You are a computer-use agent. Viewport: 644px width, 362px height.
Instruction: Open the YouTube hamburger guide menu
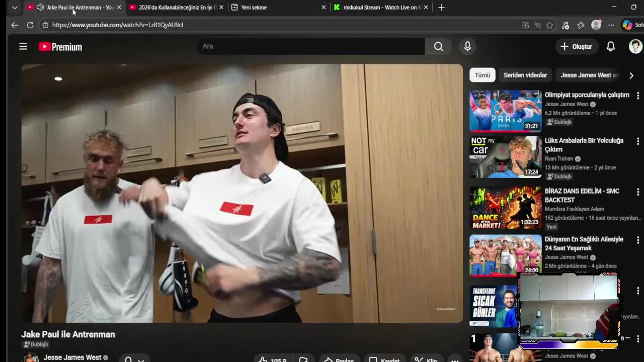click(x=23, y=47)
